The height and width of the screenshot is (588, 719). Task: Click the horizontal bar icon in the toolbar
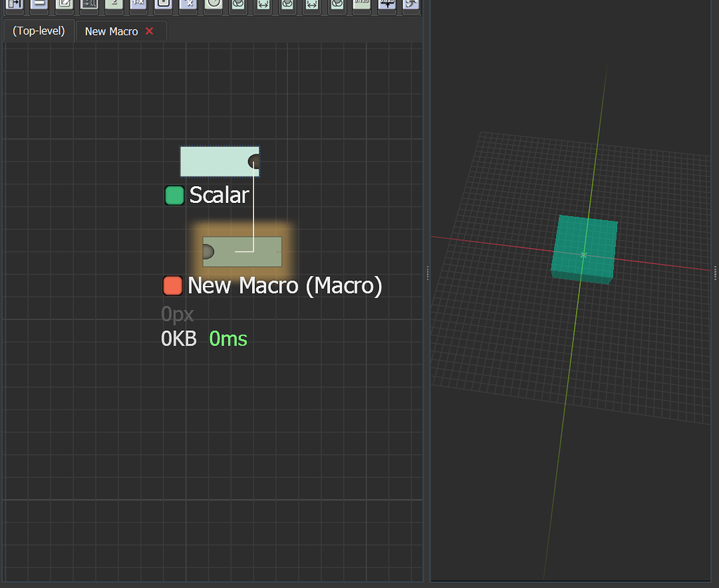click(39, 6)
